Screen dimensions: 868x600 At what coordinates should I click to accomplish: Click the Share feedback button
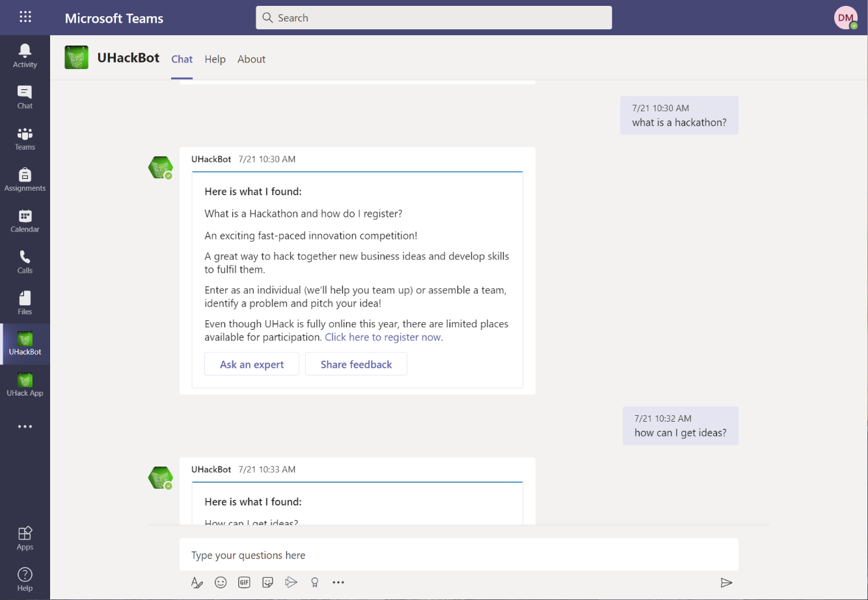click(x=356, y=364)
